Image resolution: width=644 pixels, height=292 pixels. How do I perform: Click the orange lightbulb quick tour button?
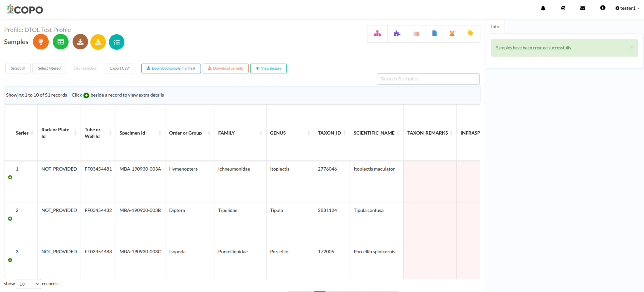(x=41, y=42)
